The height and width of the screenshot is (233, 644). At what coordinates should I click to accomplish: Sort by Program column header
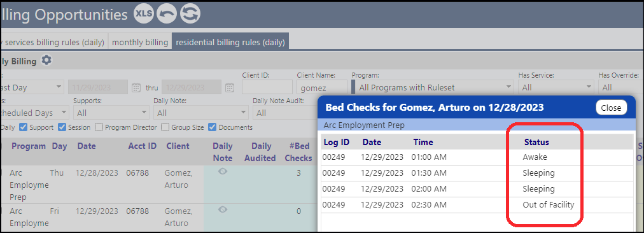29,146
